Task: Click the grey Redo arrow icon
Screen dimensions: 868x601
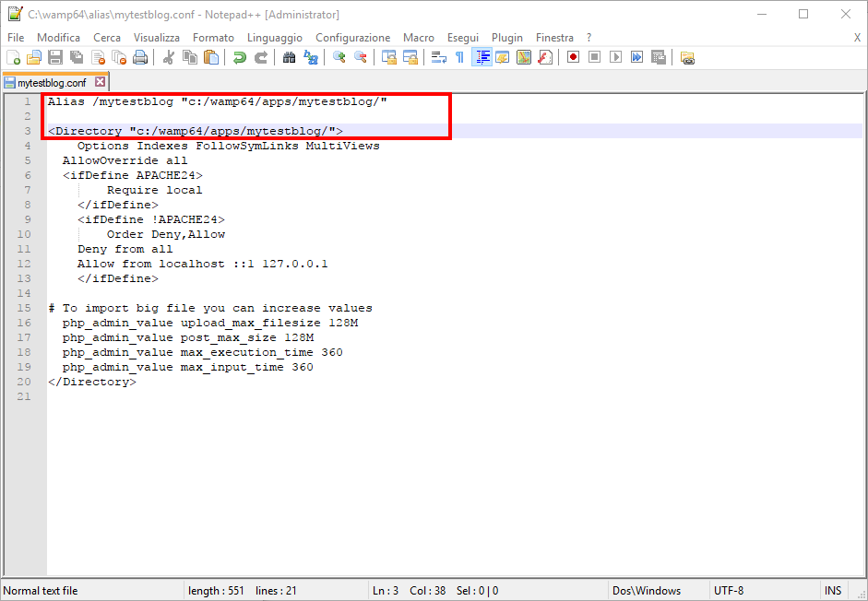Action: tap(261, 57)
